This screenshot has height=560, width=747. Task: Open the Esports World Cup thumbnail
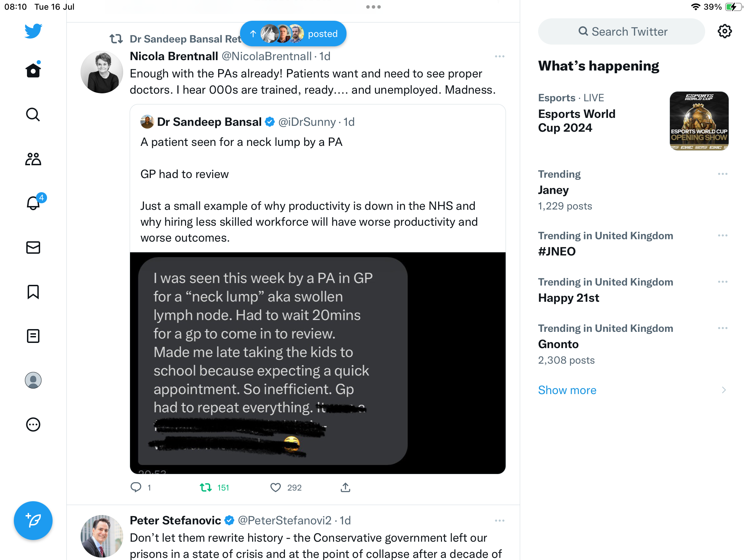pos(699,121)
